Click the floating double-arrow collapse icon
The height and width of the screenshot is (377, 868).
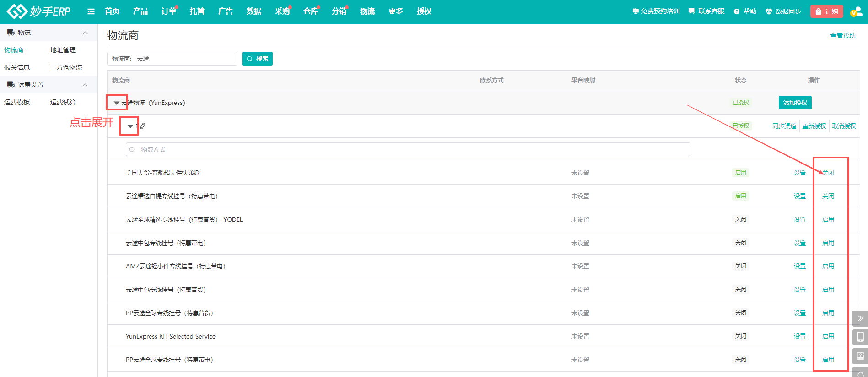860,318
